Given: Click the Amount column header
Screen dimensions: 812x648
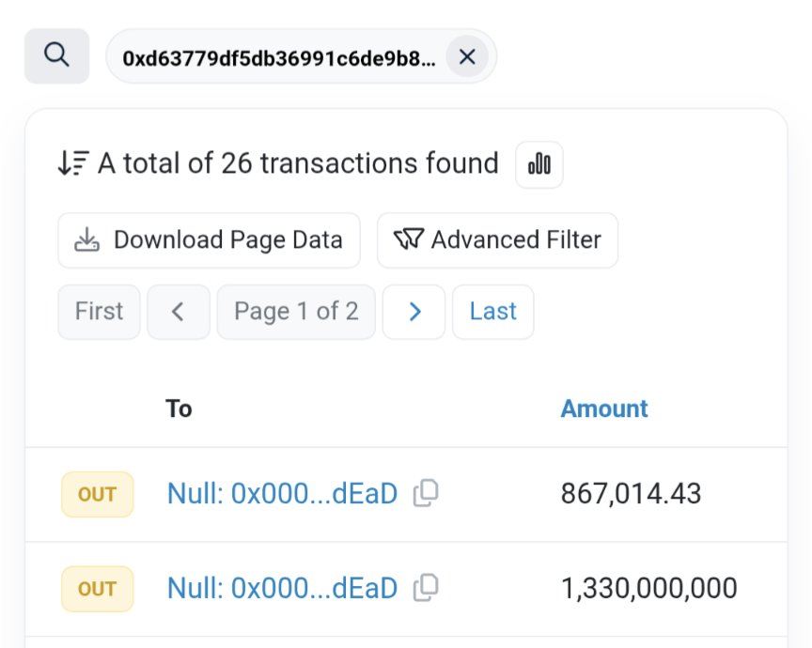Looking at the screenshot, I should point(603,409).
